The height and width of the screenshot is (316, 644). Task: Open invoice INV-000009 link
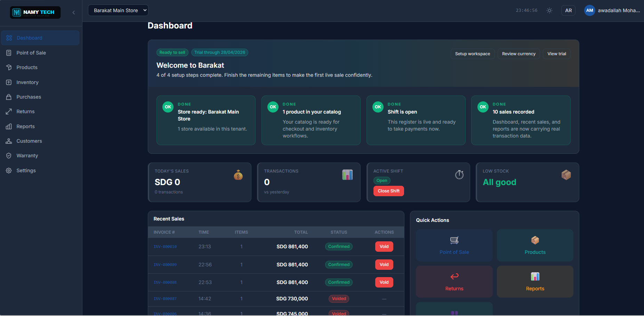(x=165, y=265)
